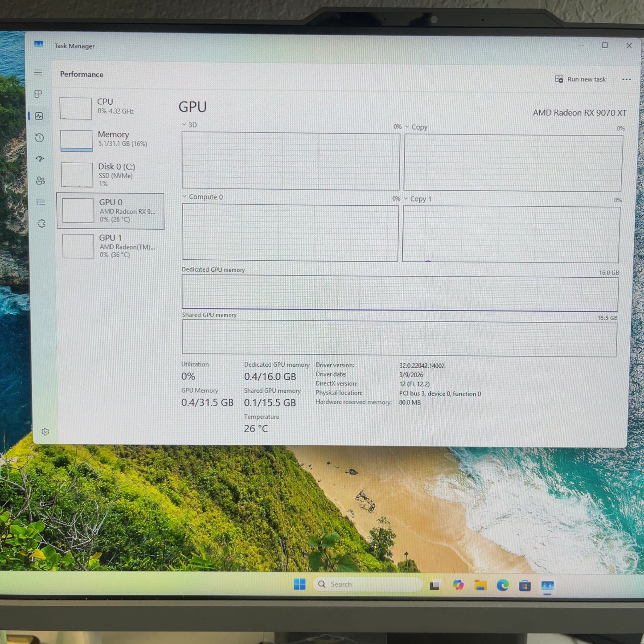This screenshot has height=644, width=644.
Task: Click the 0.4/31.5 GB GPU Memory value
Action: click(x=207, y=402)
